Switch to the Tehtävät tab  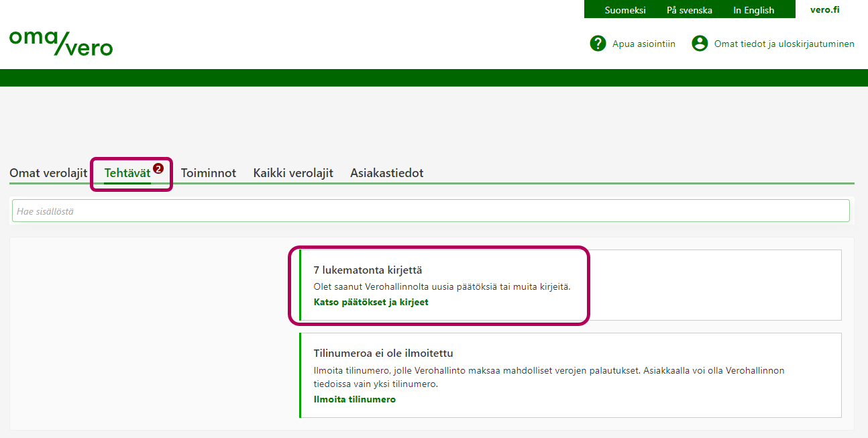coord(127,172)
